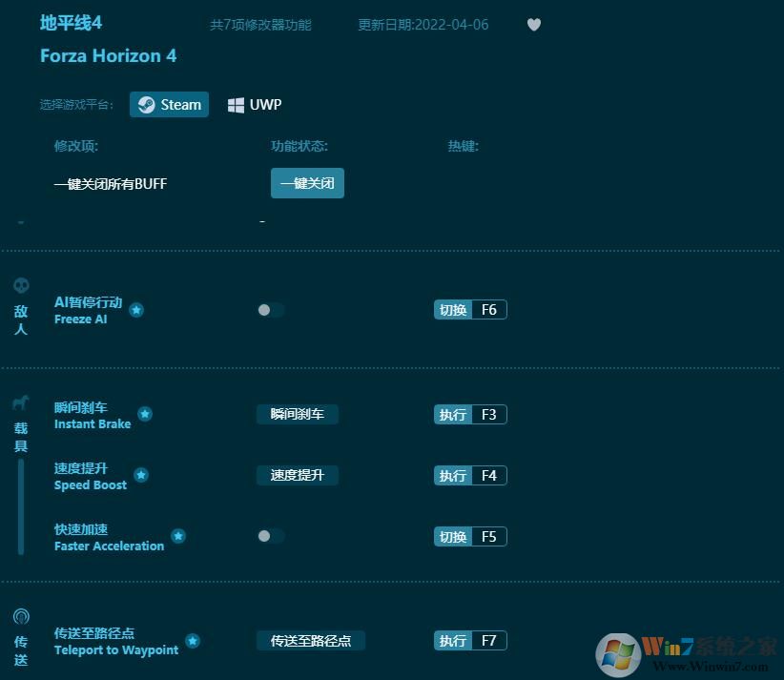Select the Steam platform tab
Image resolution: width=784 pixels, height=680 pixels.
tap(169, 105)
